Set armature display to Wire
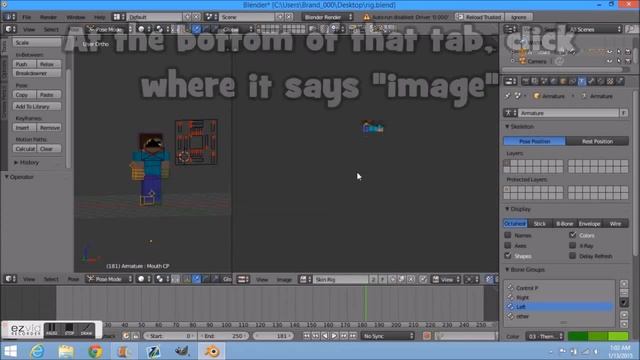 point(616,224)
